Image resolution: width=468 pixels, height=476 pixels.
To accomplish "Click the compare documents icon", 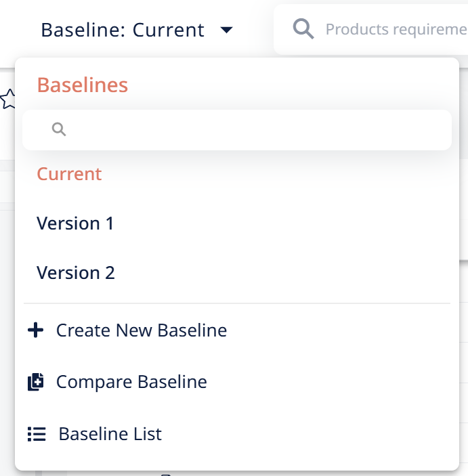I will [x=35, y=382].
